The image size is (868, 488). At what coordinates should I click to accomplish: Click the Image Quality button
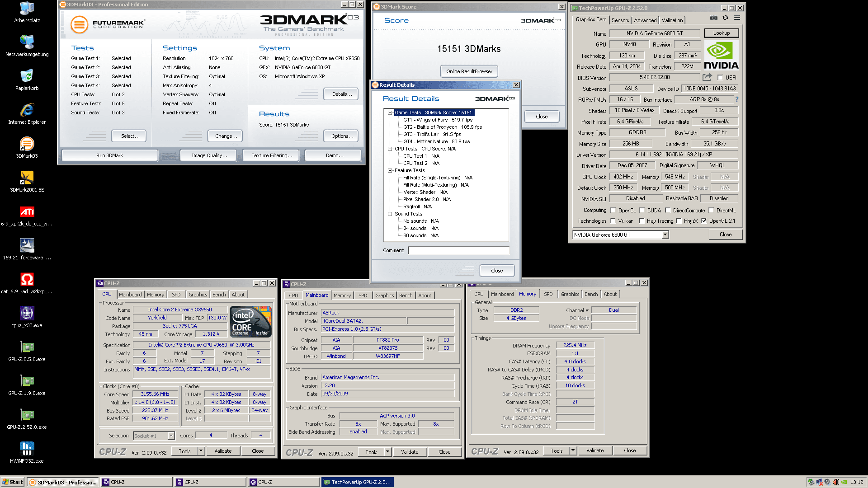209,155
